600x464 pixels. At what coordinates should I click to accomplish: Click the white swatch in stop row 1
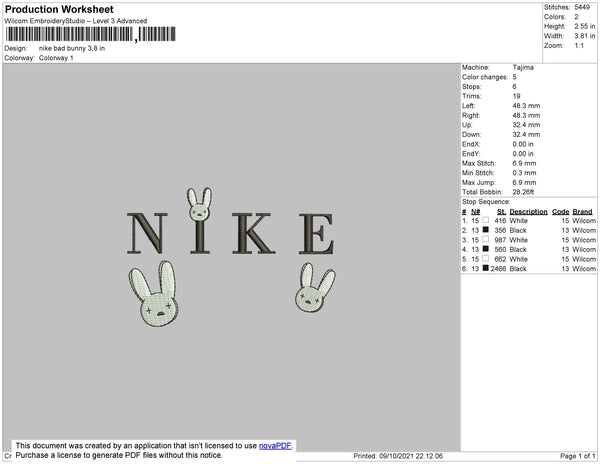coord(486,220)
